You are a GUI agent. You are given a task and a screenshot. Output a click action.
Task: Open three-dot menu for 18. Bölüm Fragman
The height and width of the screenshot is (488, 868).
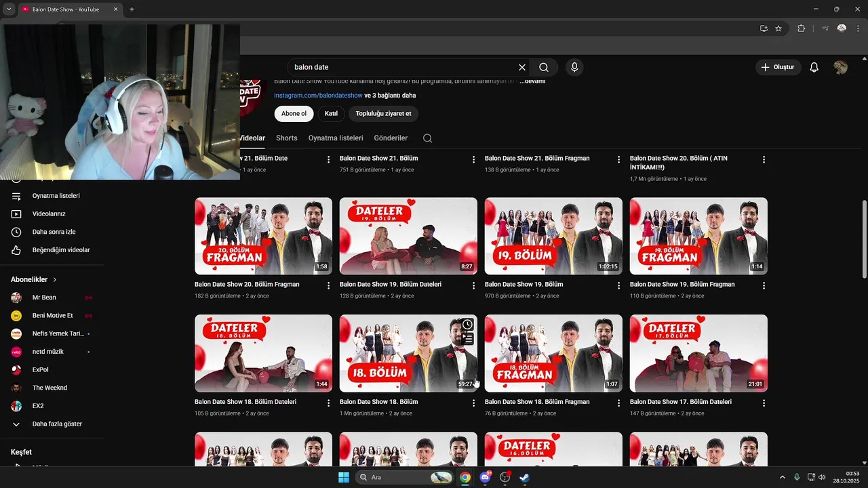(618, 403)
